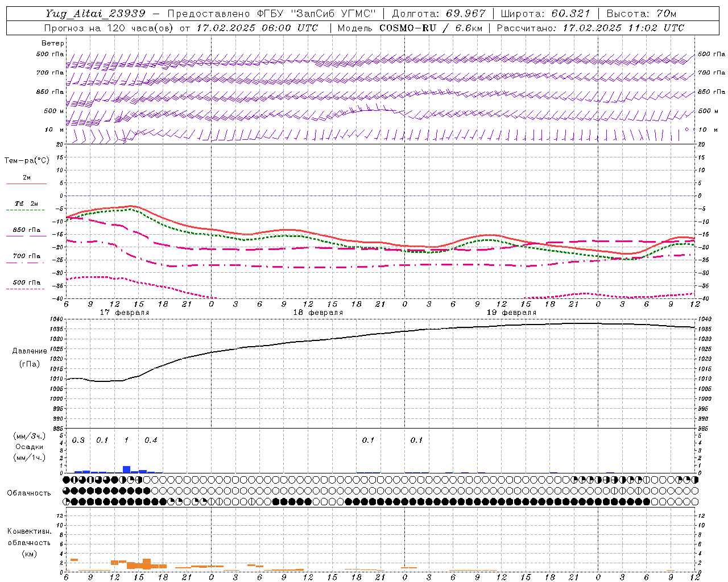
Task: Click the 17 февраля date label
Action: 125,313
